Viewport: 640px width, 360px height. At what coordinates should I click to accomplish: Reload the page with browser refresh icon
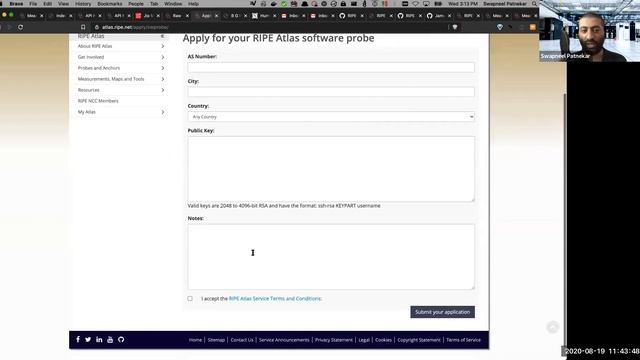(20, 27)
